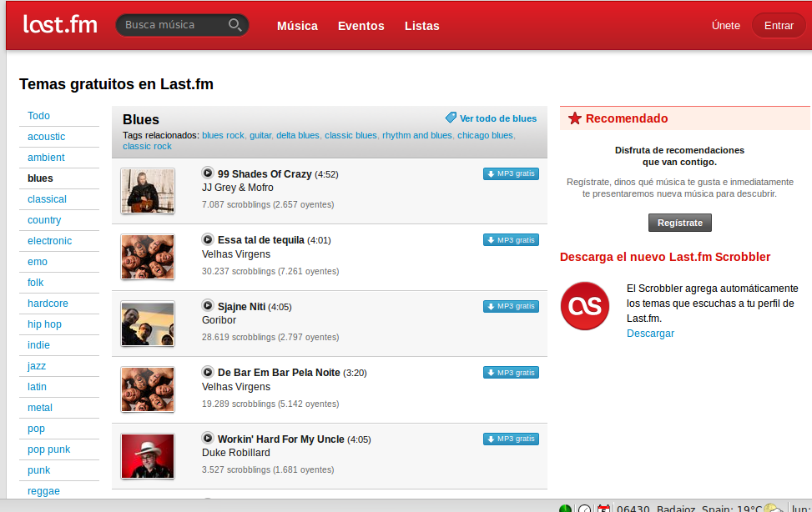The height and width of the screenshot is (512, 812).
Task: Select the acoustic tag
Action: coord(46,137)
